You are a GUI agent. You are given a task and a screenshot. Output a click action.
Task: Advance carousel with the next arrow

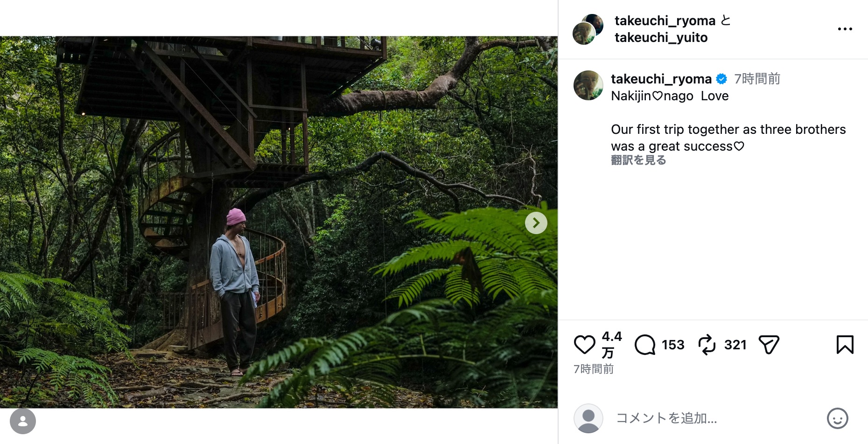536,223
